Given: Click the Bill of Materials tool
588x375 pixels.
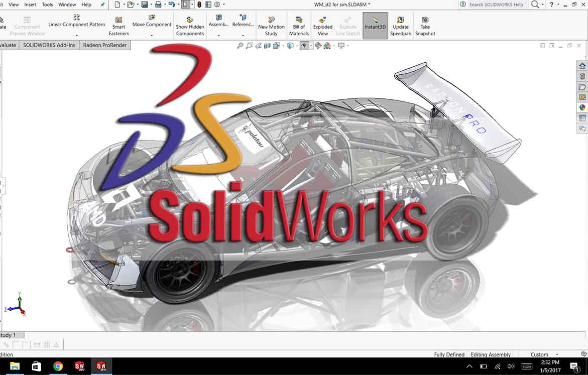Looking at the screenshot, I should click(299, 26).
